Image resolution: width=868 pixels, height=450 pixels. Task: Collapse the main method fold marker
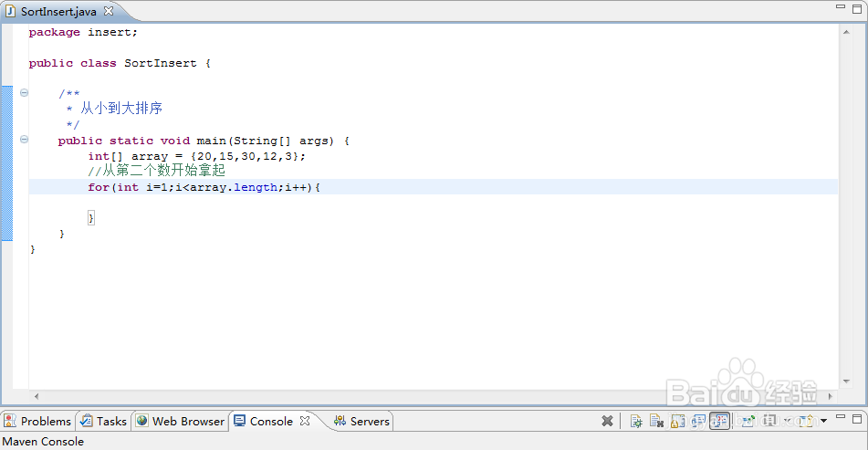click(x=24, y=139)
